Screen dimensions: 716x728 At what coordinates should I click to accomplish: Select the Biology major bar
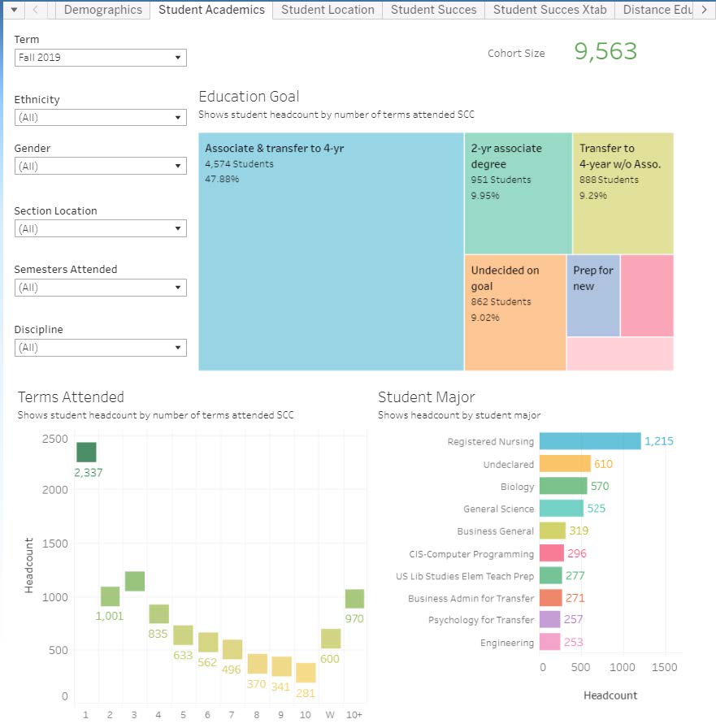[563, 486]
